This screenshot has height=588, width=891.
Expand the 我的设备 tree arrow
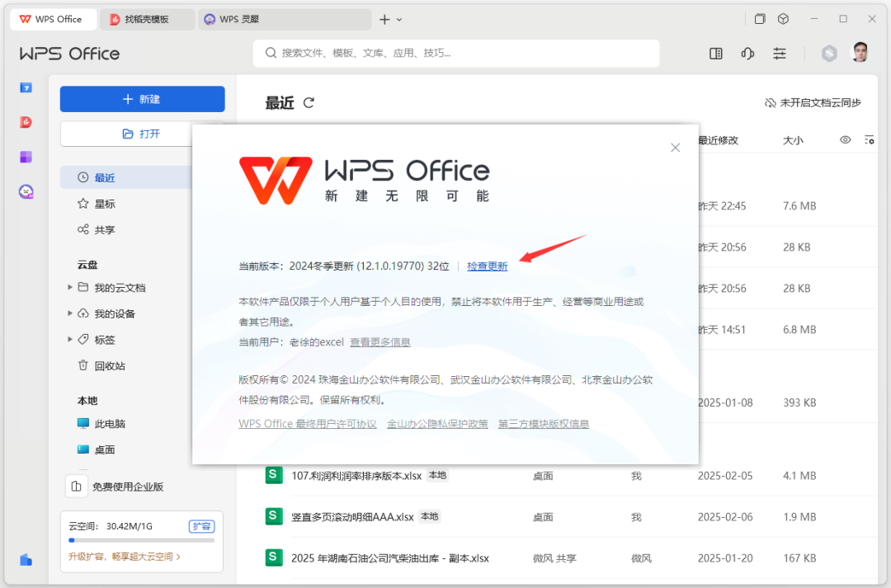70,313
